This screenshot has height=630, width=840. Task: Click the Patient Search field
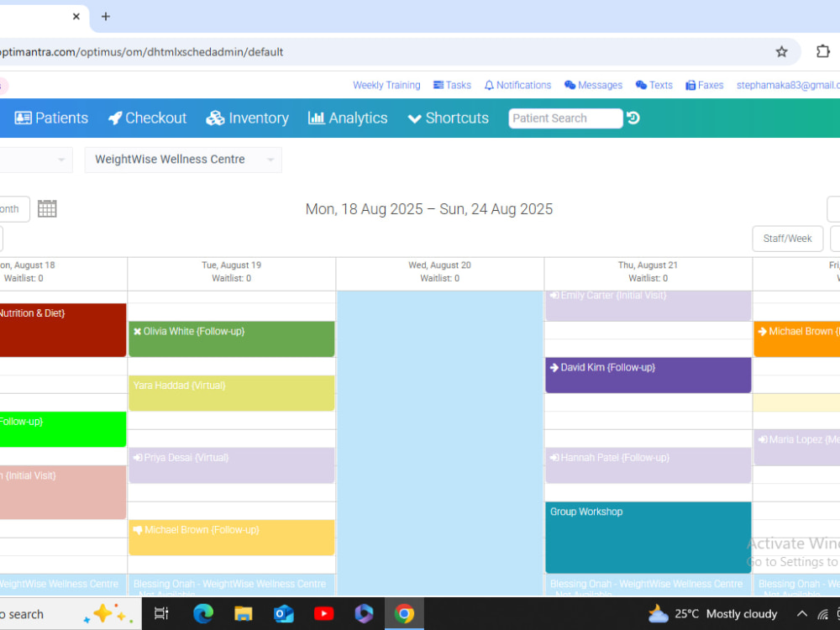565,118
